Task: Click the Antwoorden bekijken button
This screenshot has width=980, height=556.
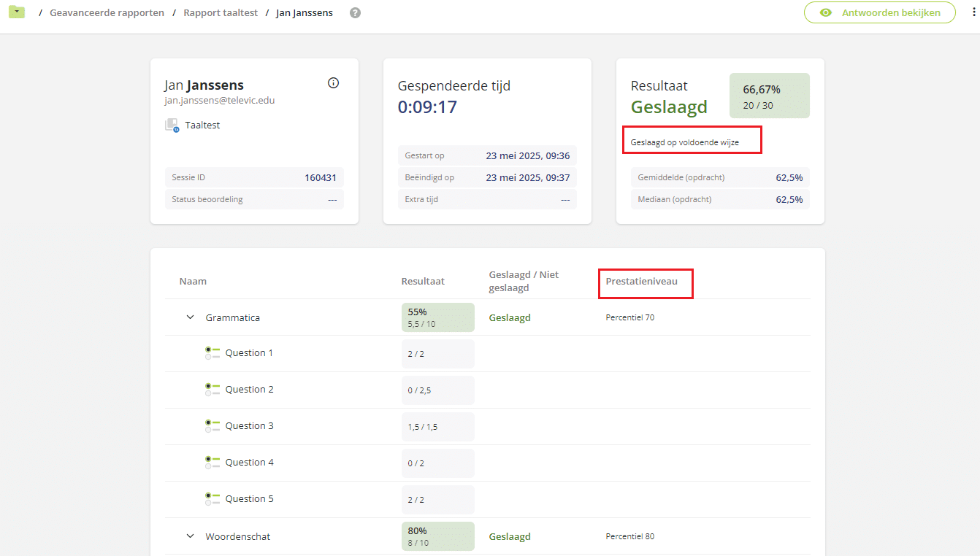Action: (880, 13)
